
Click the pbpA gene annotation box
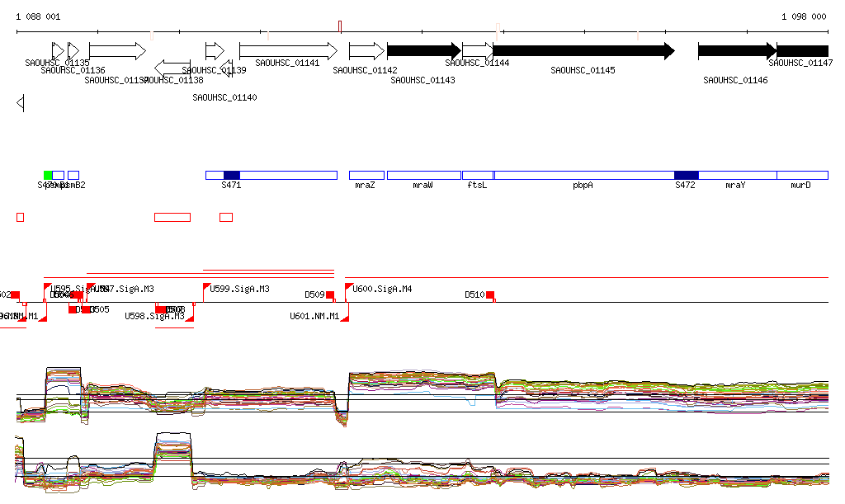click(x=583, y=176)
